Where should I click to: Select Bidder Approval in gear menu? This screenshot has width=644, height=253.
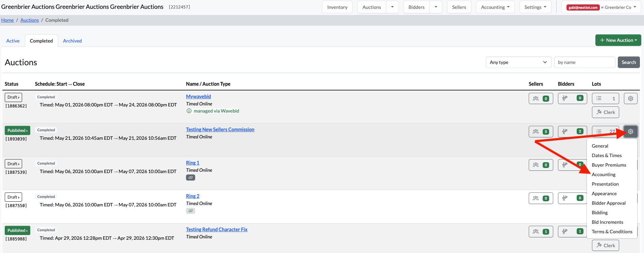tap(608, 203)
